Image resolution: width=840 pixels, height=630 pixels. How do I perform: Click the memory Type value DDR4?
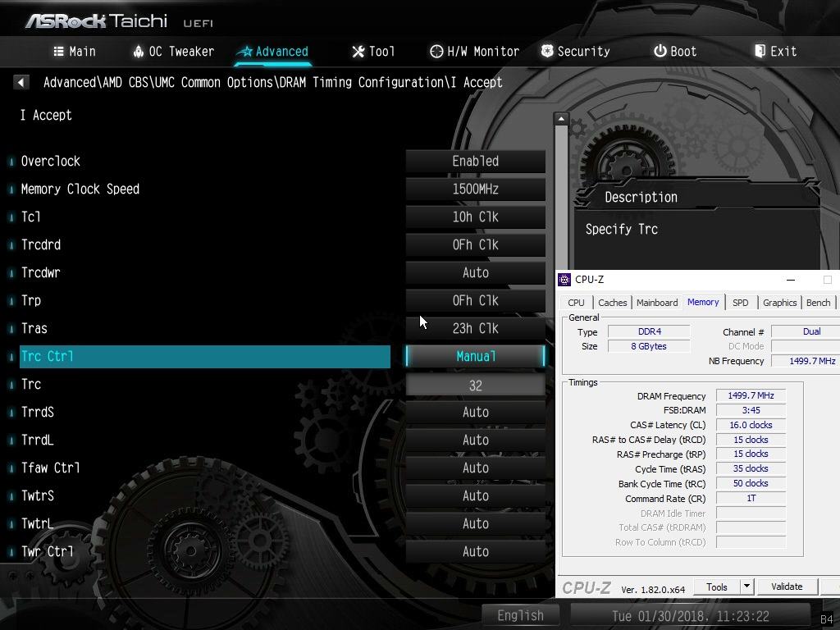click(x=650, y=332)
